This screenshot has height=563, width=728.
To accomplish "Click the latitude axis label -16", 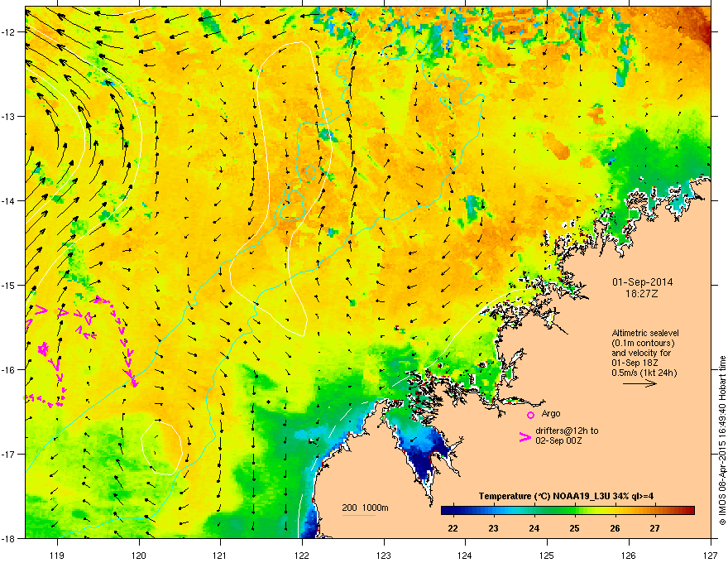I will point(9,370).
